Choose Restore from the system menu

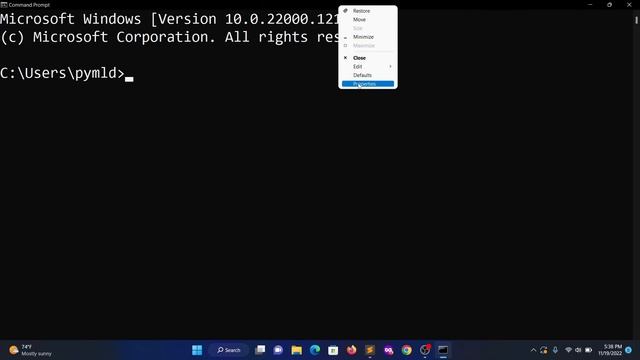click(368, 11)
